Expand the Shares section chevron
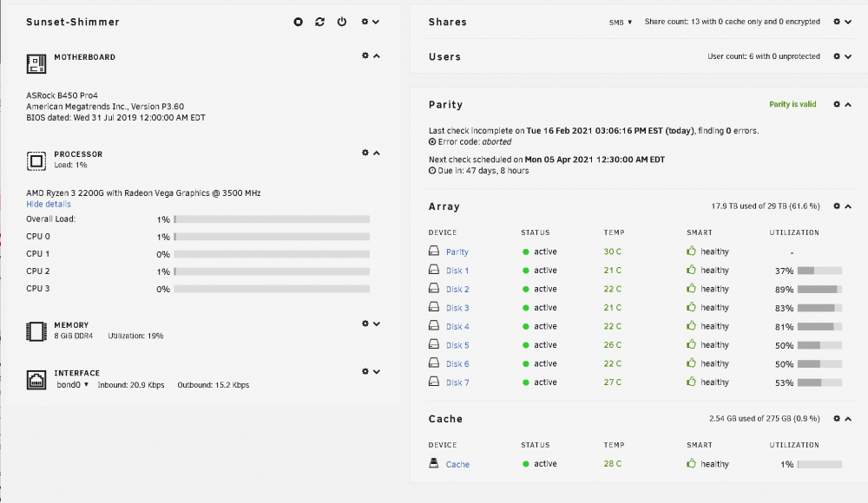868x503 pixels. click(x=848, y=23)
